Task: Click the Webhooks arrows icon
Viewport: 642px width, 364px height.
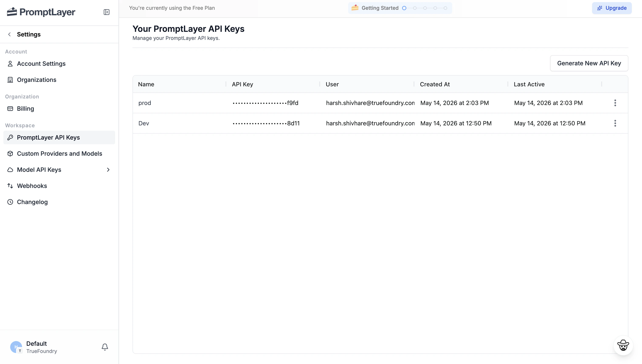Action: 10,186
